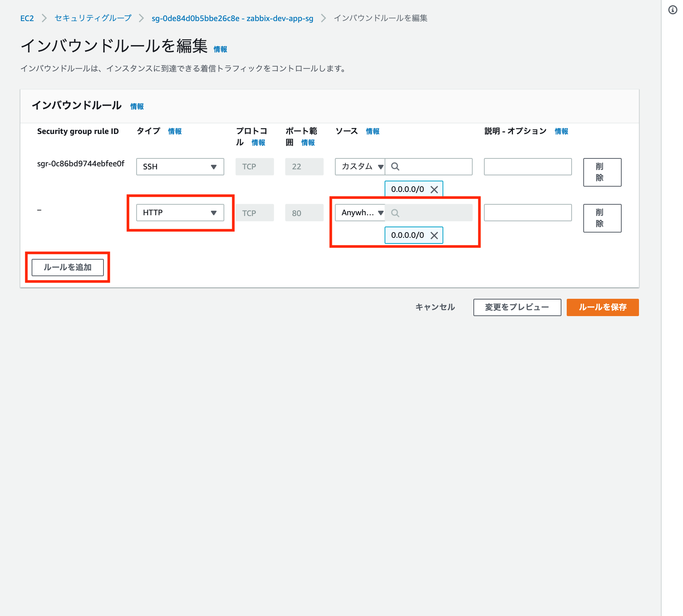The height and width of the screenshot is (616, 683).
Task: Open the セキュリティグループ breadcrumb link
Action: pyautogui.click(x=93, y=18)
